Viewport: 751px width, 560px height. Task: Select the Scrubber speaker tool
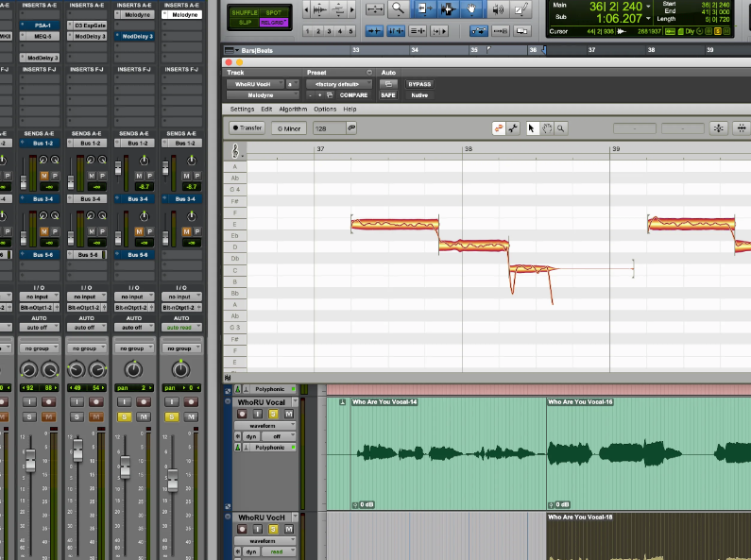pos(498,9)
